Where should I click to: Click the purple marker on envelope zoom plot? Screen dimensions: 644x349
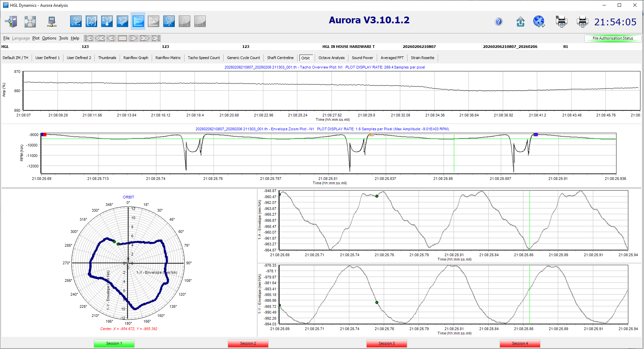(x=536, y=135)
